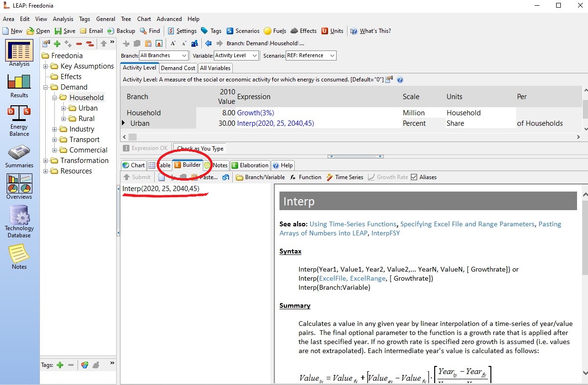Click Open in the main toolbar
Viewport: 588px width, 385px height.
(39, 31)
